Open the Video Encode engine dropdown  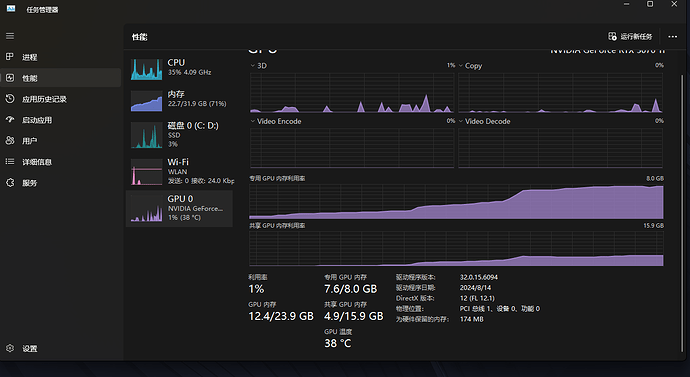[253, 121]
